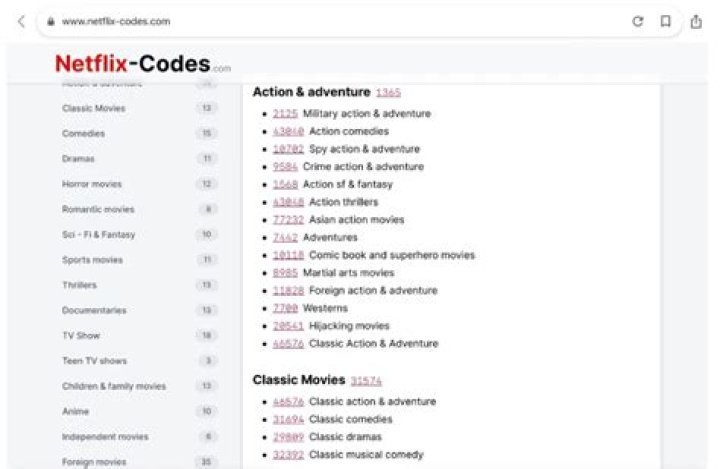Open code 31694 for Classic comedies
Viewport: 720px width, 469px height.
click(288, 419)
